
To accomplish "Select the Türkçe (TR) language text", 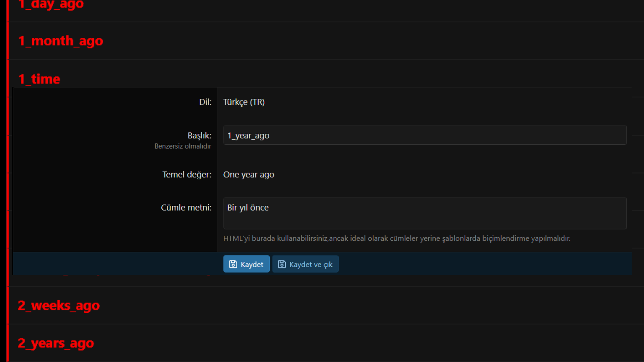I will pos(244,102).
